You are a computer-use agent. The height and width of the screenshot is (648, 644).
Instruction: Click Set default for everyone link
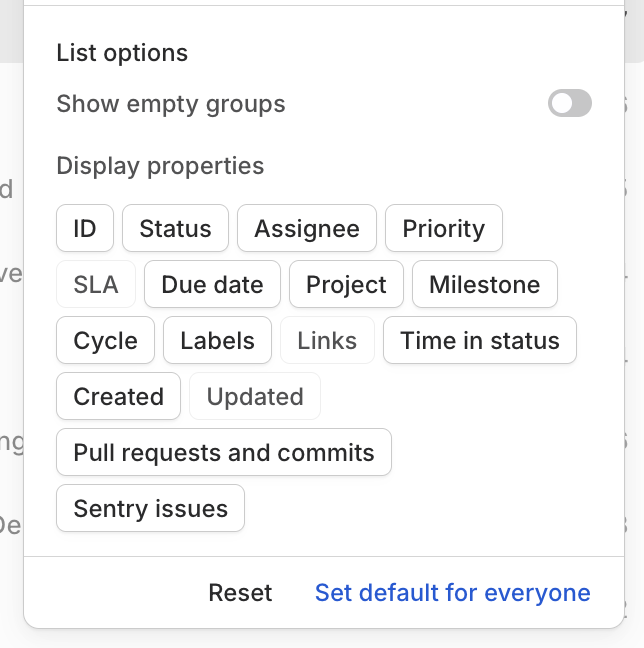(x=453, y=593)
